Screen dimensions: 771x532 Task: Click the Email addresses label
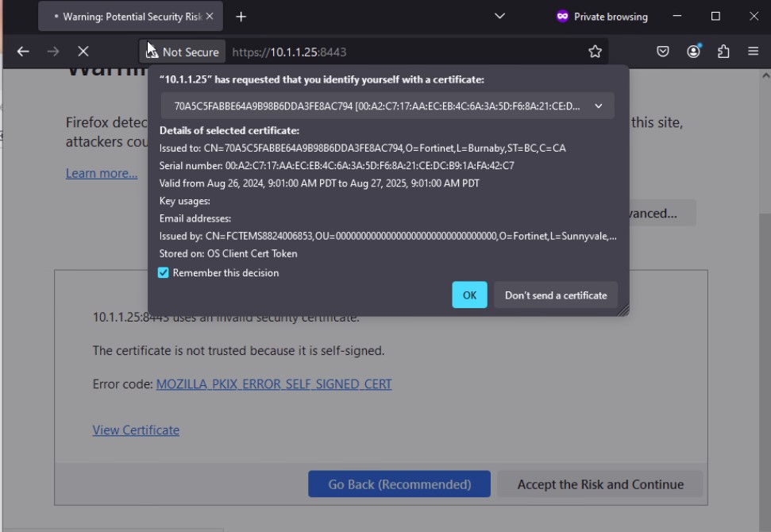pos(195,218)
